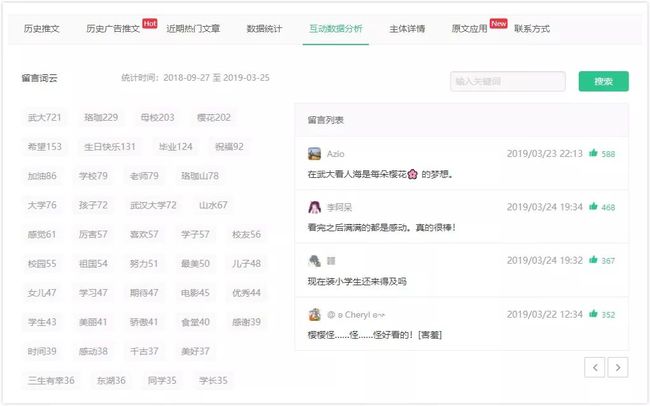
Task: Switch to 原文应用 tab
Action: [x=469, y=29]
